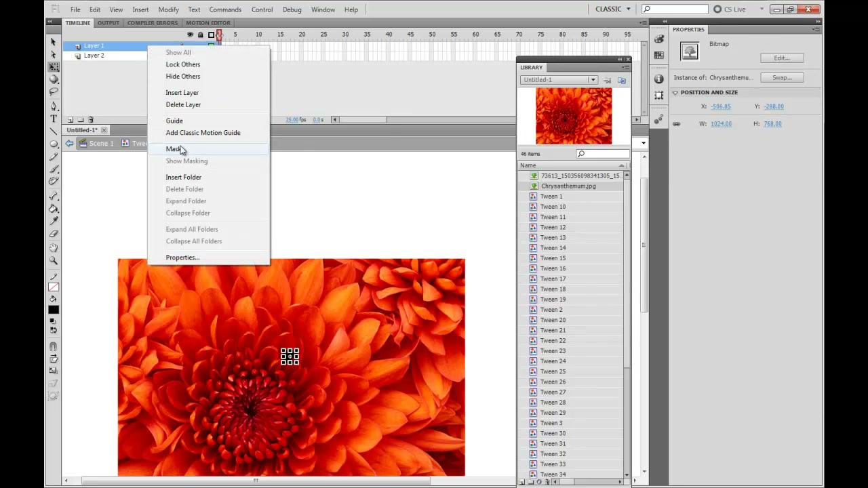Toggle the show/hide all layers eye icon
Viewport: 868px width, 488px height.
[190, 35]
